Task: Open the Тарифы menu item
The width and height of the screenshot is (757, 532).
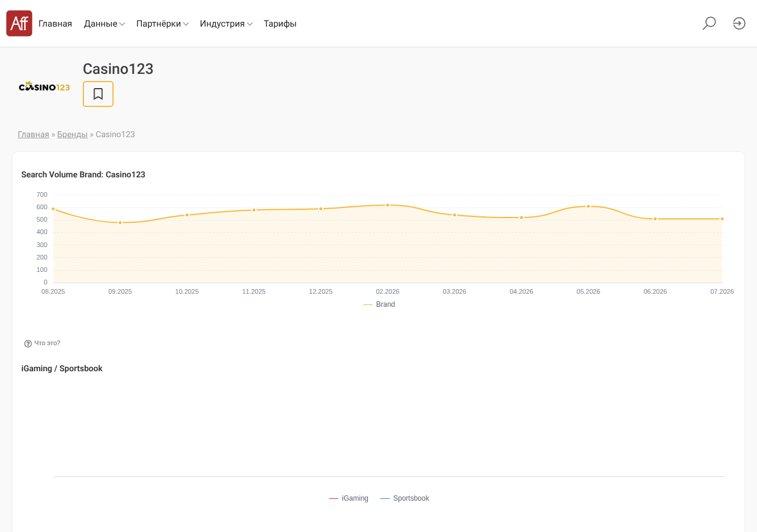Action: (x=280, y=24)
